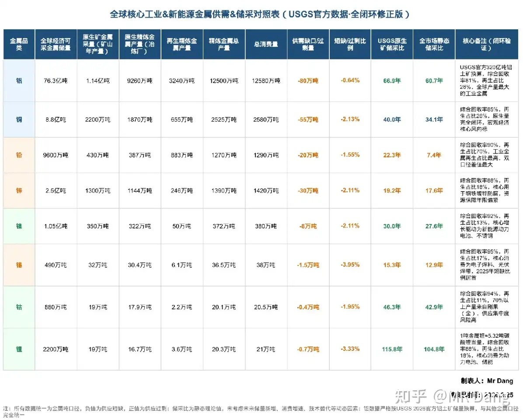The height and width of the screenshot is (420, 523).
Task: Select the 2.5亿吨 zinc reserve cell
Action: tap(56, 190)
